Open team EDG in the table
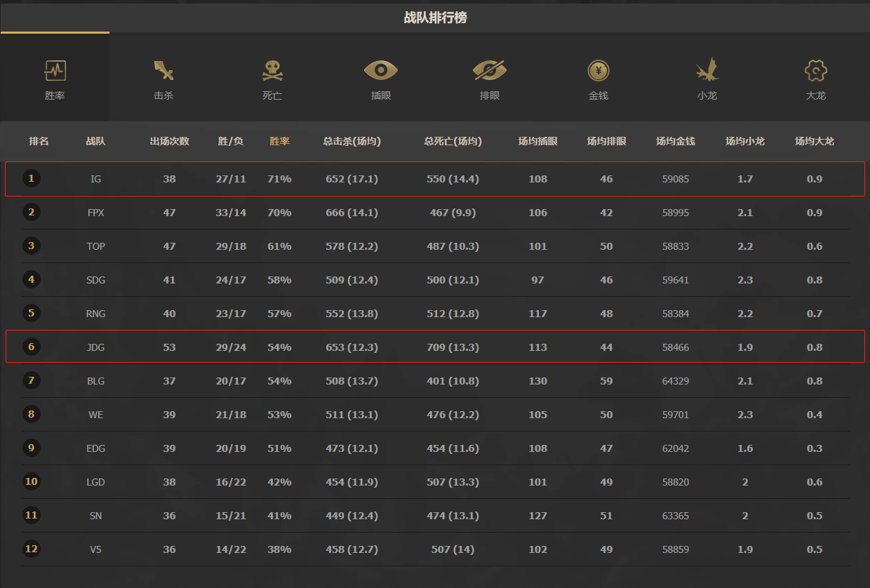 click(96, 448)
